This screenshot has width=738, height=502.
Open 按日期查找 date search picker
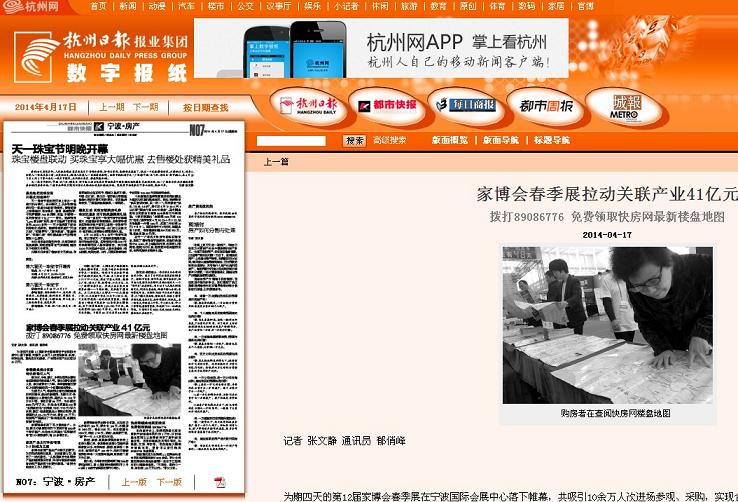tap(205, 108)
